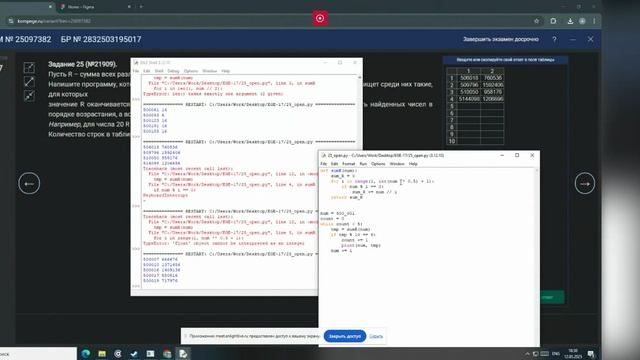Open the browser profile avatar

582,21
